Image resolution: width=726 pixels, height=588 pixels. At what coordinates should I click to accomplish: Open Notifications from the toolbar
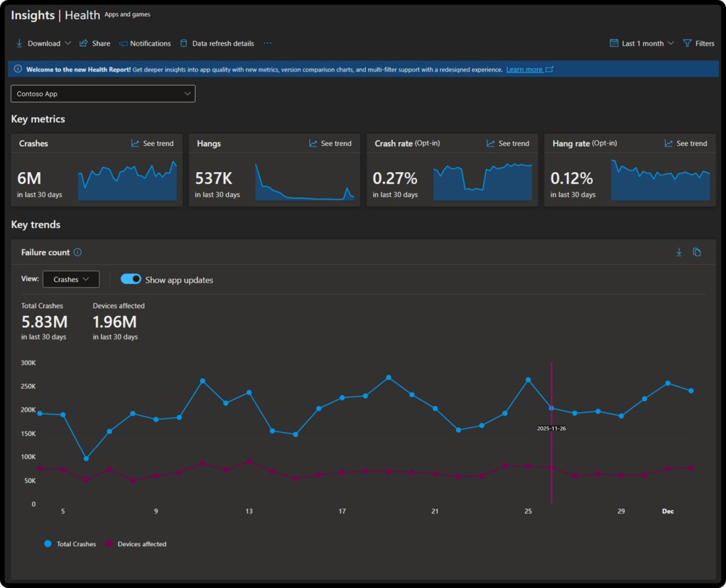tap(145, 43)
